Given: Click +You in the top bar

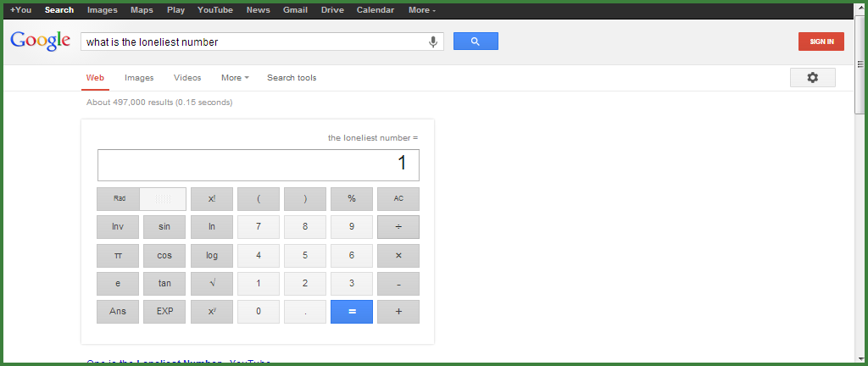Looking at the screenshot, I should point(21,10).
